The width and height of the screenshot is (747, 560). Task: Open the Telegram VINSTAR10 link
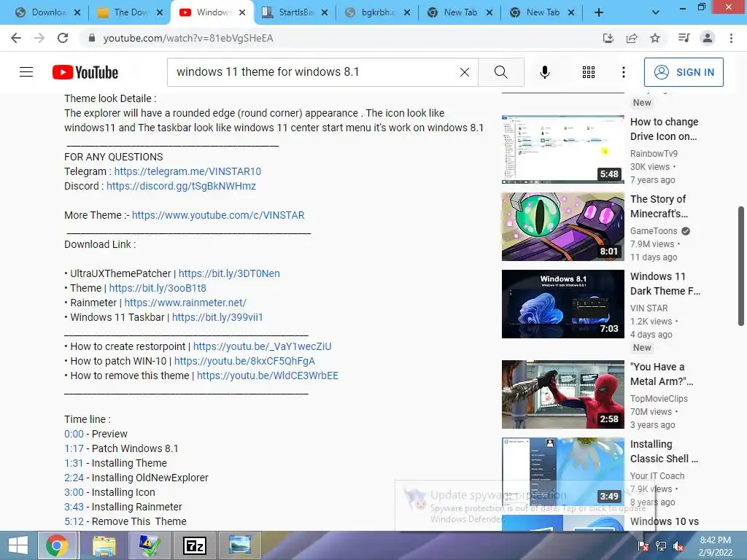(x=187, y=171)
